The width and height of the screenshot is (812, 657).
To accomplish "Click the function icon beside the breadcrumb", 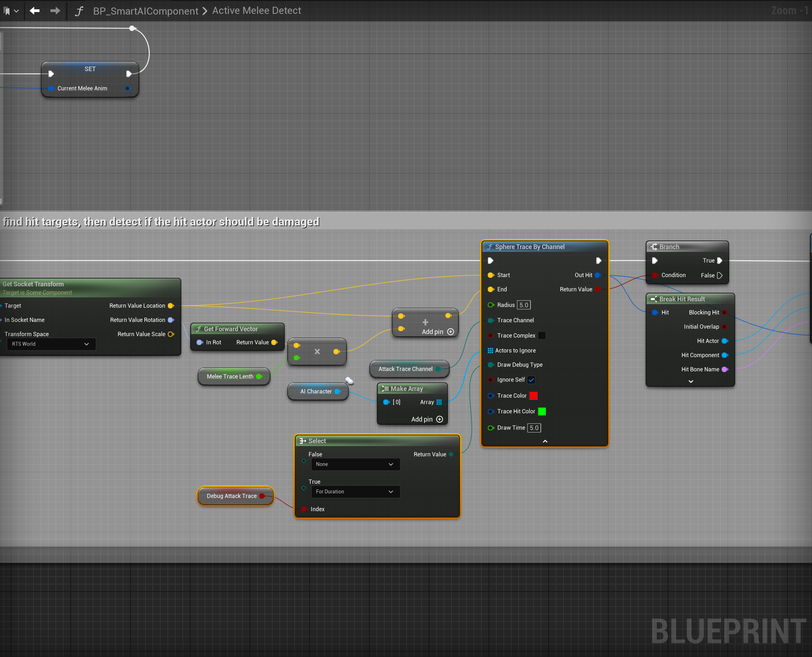I will tap(79, 11).
